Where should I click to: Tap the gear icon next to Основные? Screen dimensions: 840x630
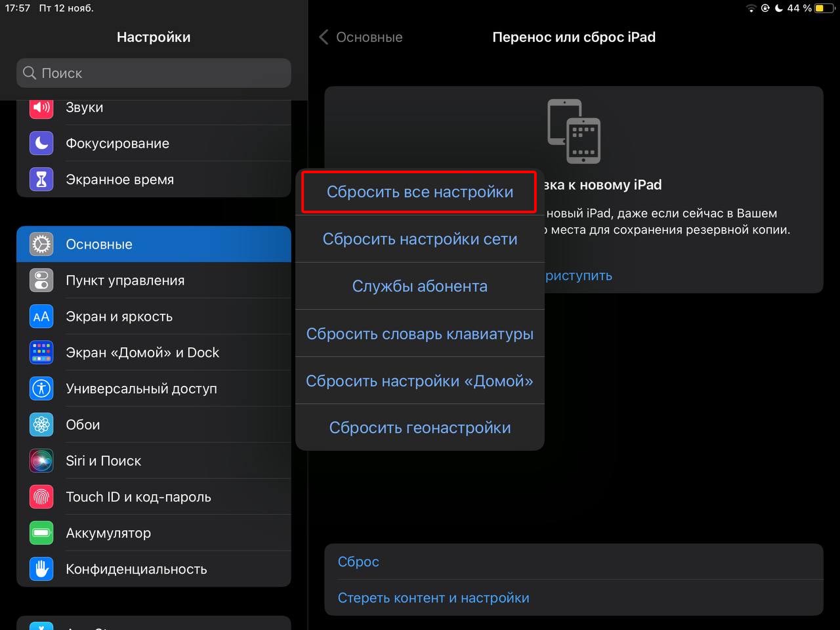tap(41, 244)
